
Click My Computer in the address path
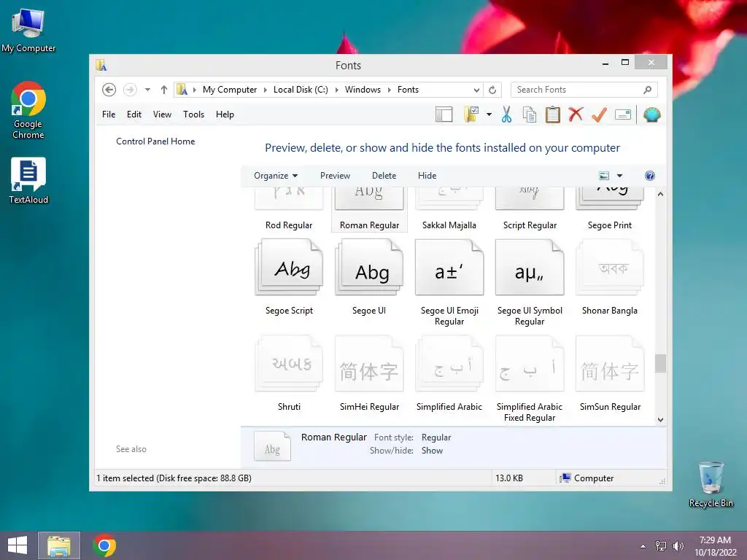230,90
